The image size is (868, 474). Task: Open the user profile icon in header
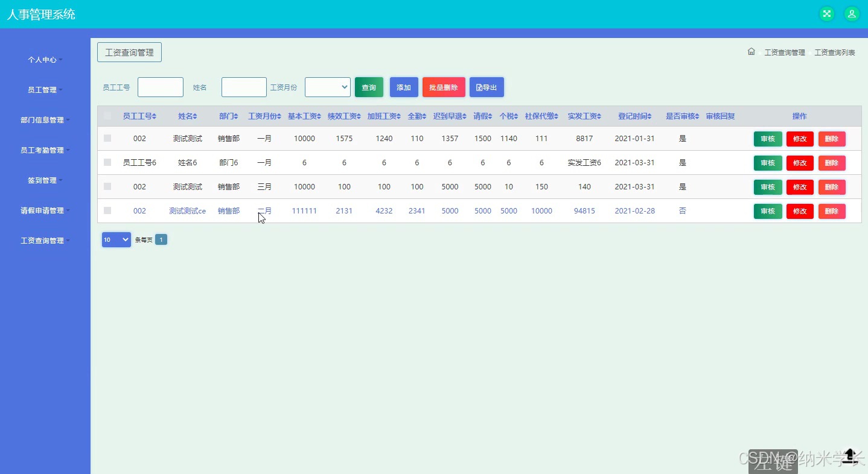tap(852, 14)
